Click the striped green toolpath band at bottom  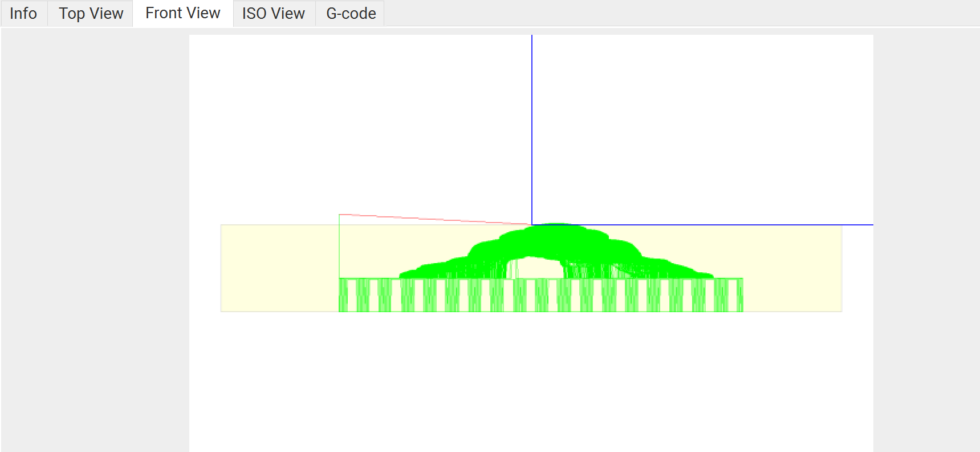coord(540,295)
